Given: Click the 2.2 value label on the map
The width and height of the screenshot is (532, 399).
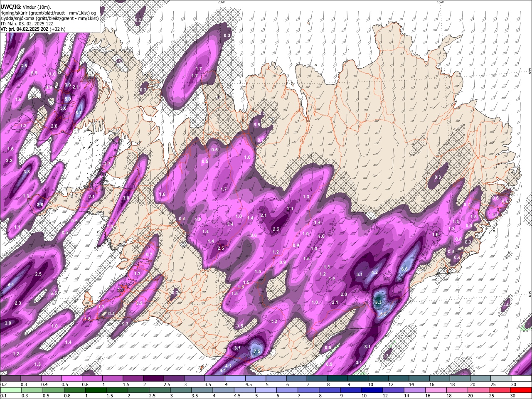Looking at the screenshot, I should click(x=10, y=160).
